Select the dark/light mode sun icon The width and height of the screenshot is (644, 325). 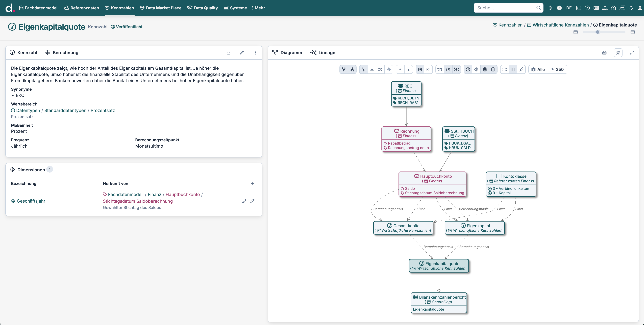[551, 8]
